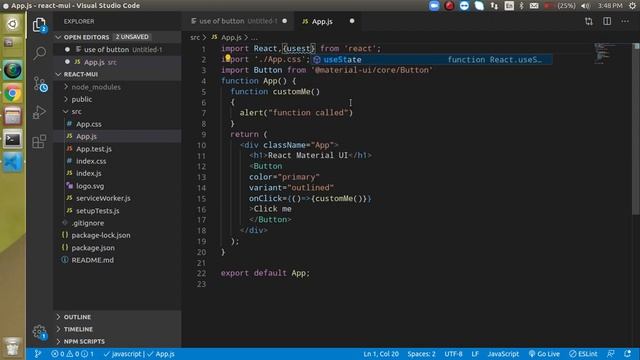Open the volume indicator in top panel
640x360 pixels.
(585, 6)
